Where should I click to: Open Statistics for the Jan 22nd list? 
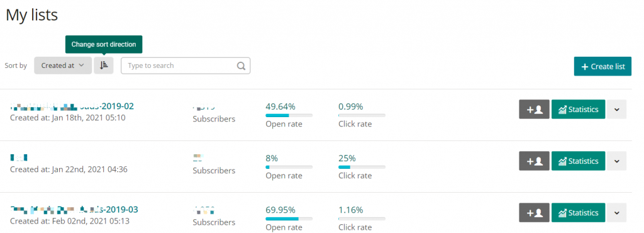(x=578, y=161)
